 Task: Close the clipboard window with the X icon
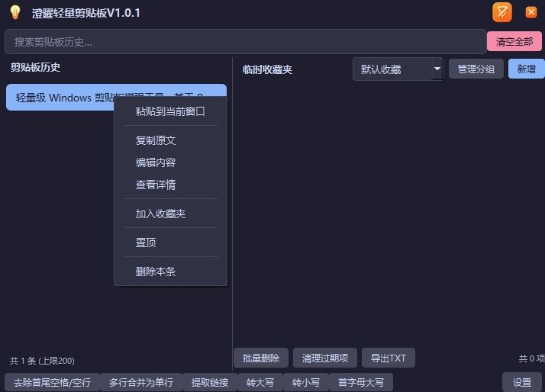(530, 12)
